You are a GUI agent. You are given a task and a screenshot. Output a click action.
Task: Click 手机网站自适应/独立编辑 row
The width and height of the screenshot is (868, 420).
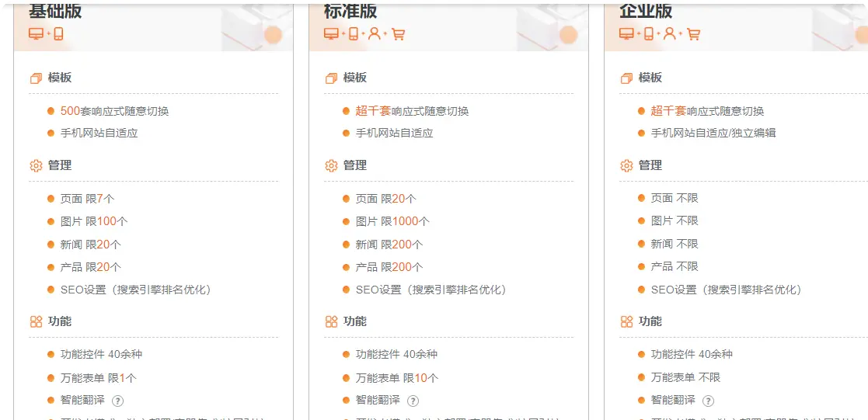point(713,134)
